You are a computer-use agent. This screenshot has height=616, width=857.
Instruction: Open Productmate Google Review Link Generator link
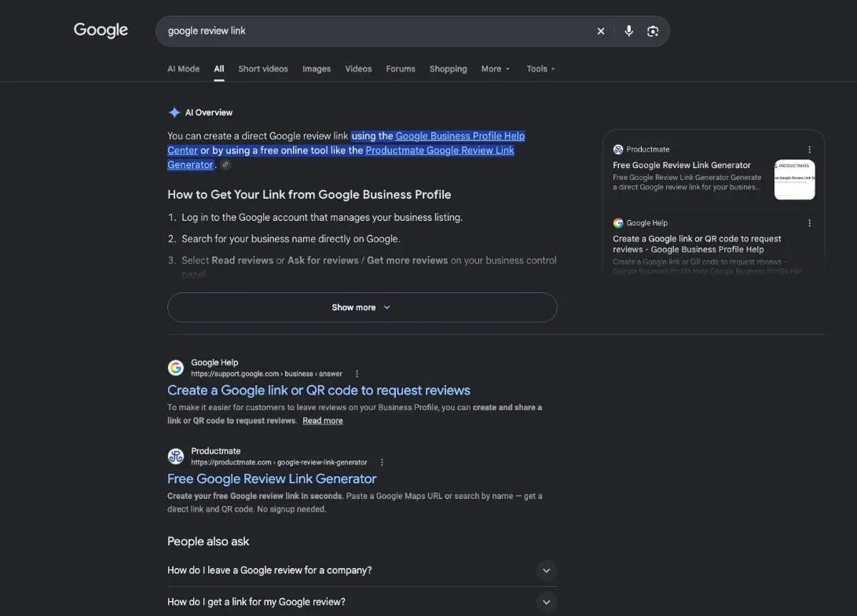pos(439,150)
